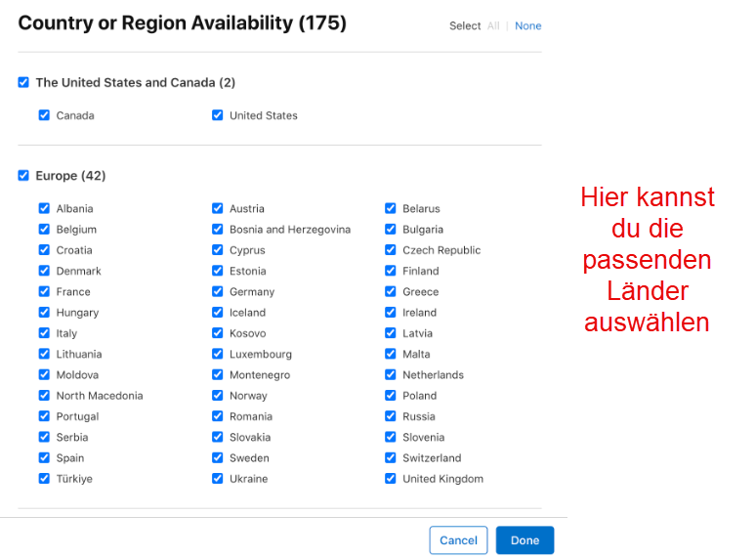The height and width of the screenshot is (558, 756).
Task: Deselect Canada checkbox
Action: pyautogui.click(x=44, y=114)
